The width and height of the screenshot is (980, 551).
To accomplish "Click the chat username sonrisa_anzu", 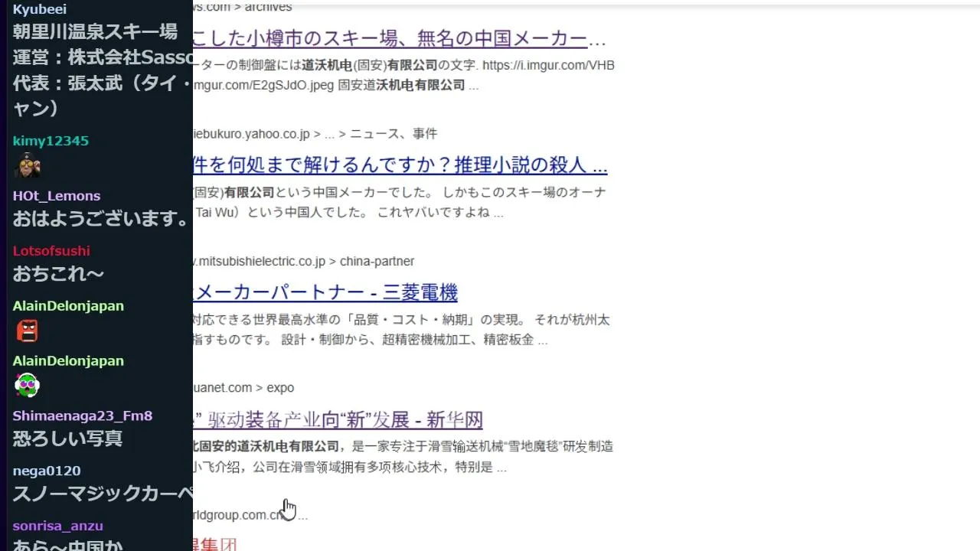I will point(58,526).
